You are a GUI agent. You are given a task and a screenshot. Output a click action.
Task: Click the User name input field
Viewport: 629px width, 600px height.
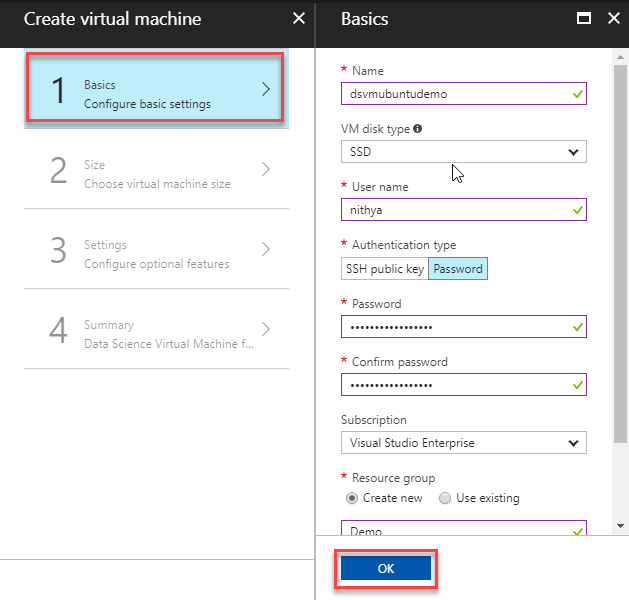click(x=455, y=210)
